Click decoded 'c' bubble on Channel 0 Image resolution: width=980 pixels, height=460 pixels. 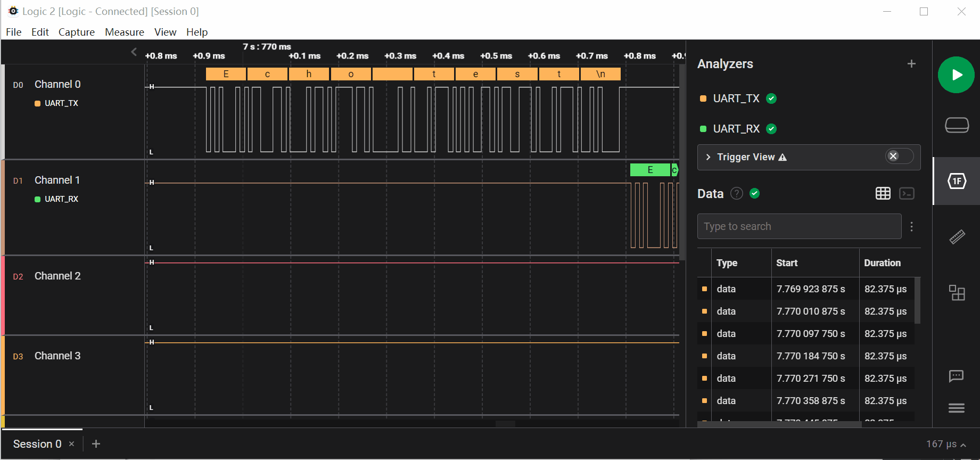(267, 74)
